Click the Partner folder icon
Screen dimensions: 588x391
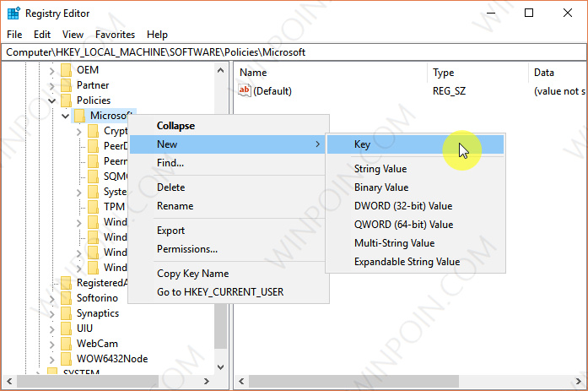(x=66, y=85)
